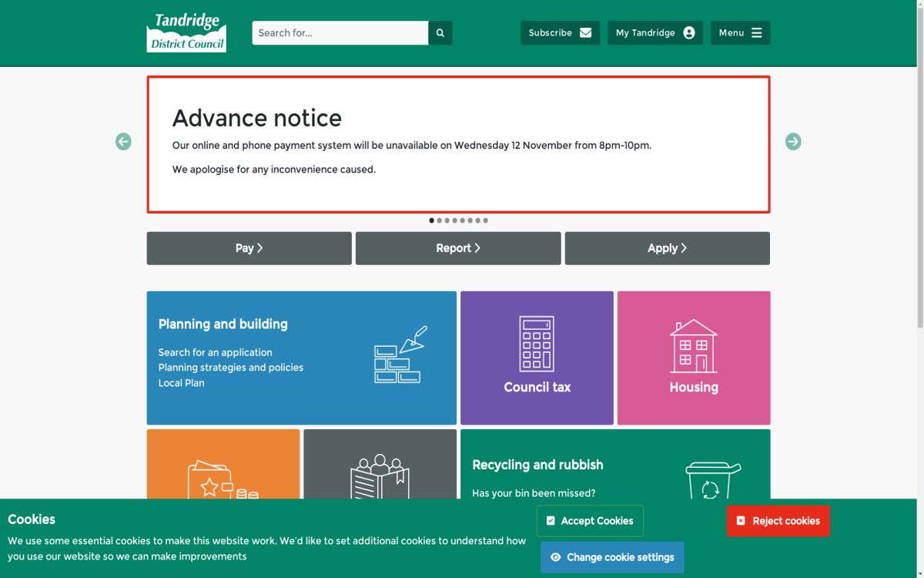Select the second carousel dot indicator
This screenshot has height=578, width=924.
pyautogui.click(x=439, y=220)
